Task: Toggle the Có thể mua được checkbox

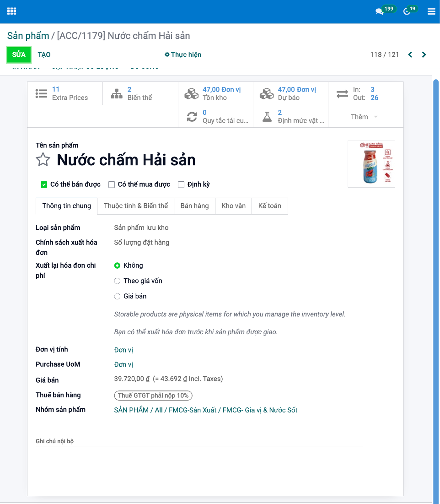Action: (x=112, y=184)
